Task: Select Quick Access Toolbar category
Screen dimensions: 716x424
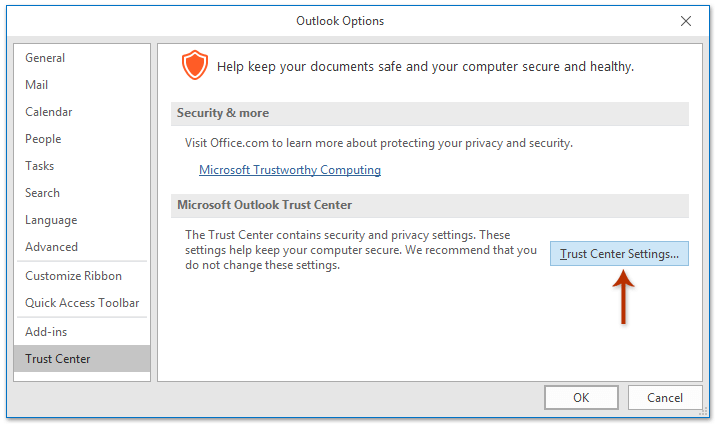Action: tap(82, 303)
